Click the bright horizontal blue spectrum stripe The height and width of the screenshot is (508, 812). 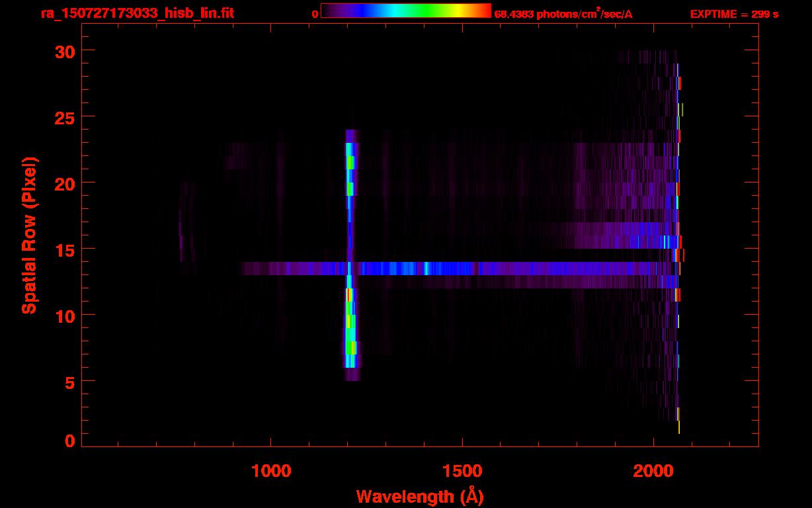pos(460,268)
